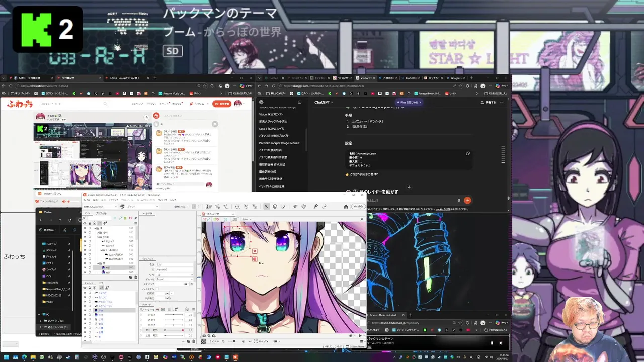Image resolution: width=644 pixels, height=362 pixels.
Task: Toggle the ChatGPT sidebar panel icon
Action: click(x=299, y=102)
